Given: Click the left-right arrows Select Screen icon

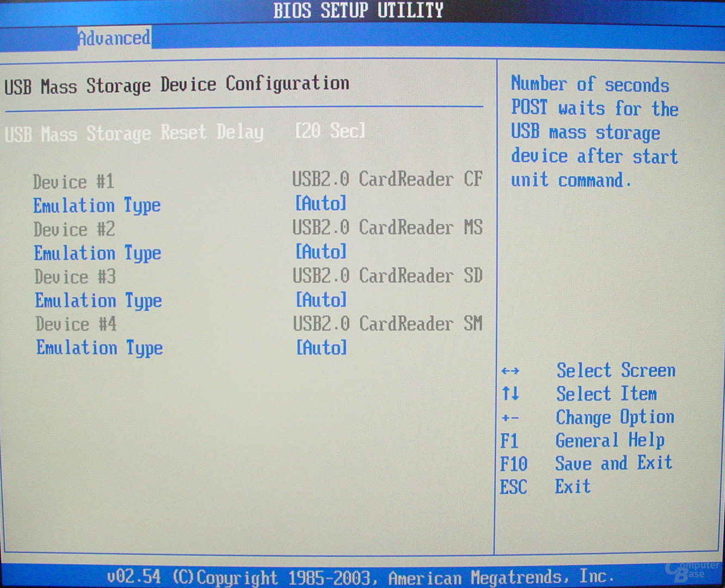Looking at the screenshot, I should (x=510, y=371).
